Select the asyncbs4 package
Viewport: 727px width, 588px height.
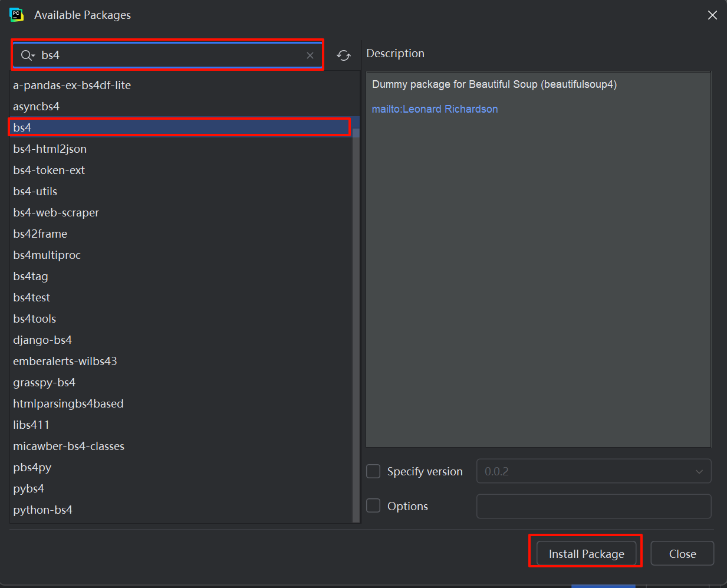click(x=181, y=106)
